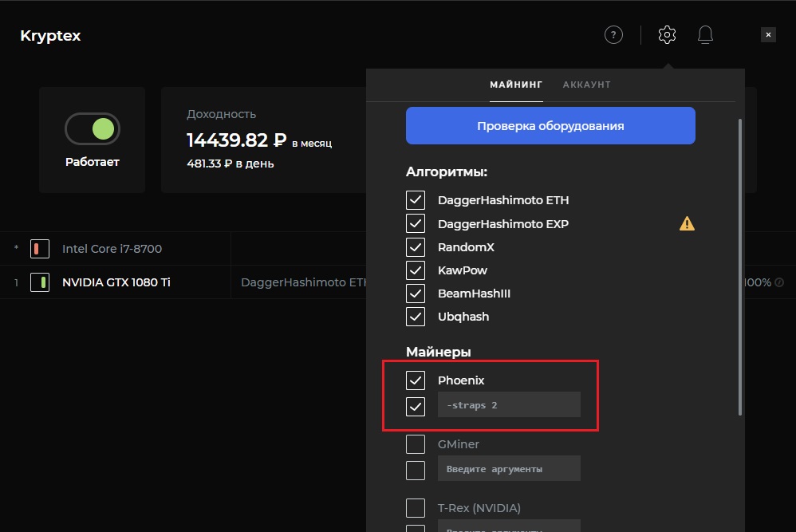This screenshot has height=532, width=796.
Task: Turn off the mining Работает toggle switch
Action: tap(93, 129)
